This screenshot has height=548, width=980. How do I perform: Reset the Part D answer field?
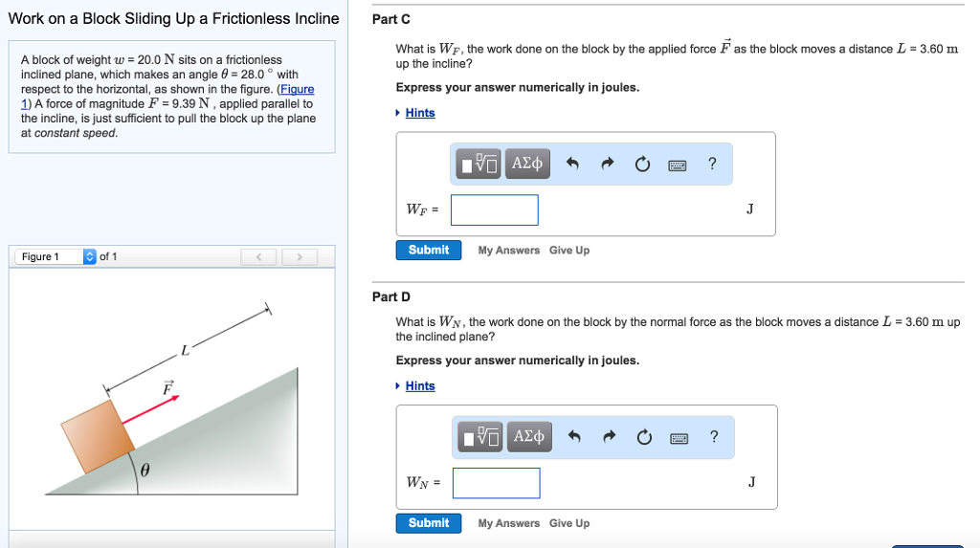pyautogui.click(x=643, y=437)
